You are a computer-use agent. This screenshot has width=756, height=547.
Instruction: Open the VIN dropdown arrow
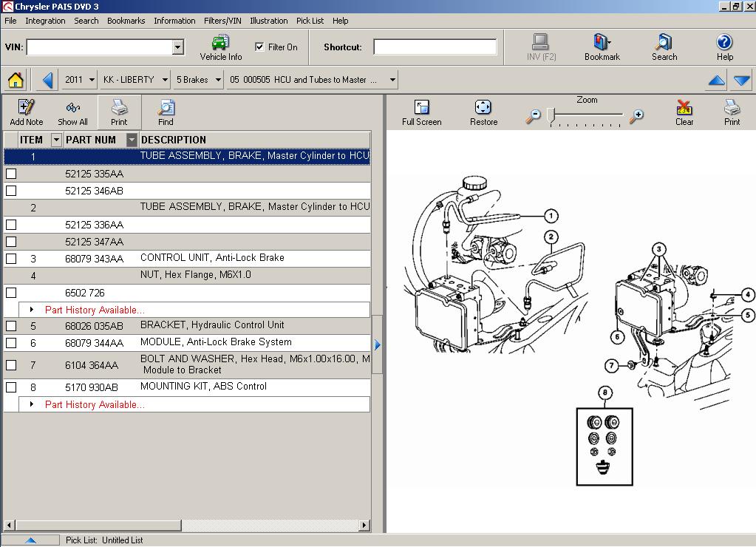[x=178, y=47]
